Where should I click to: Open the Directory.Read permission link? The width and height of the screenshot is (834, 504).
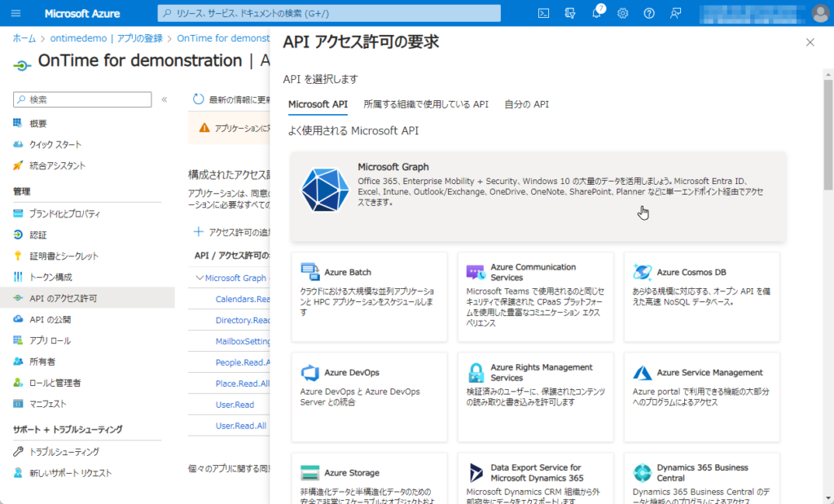(x=243, y=320)
